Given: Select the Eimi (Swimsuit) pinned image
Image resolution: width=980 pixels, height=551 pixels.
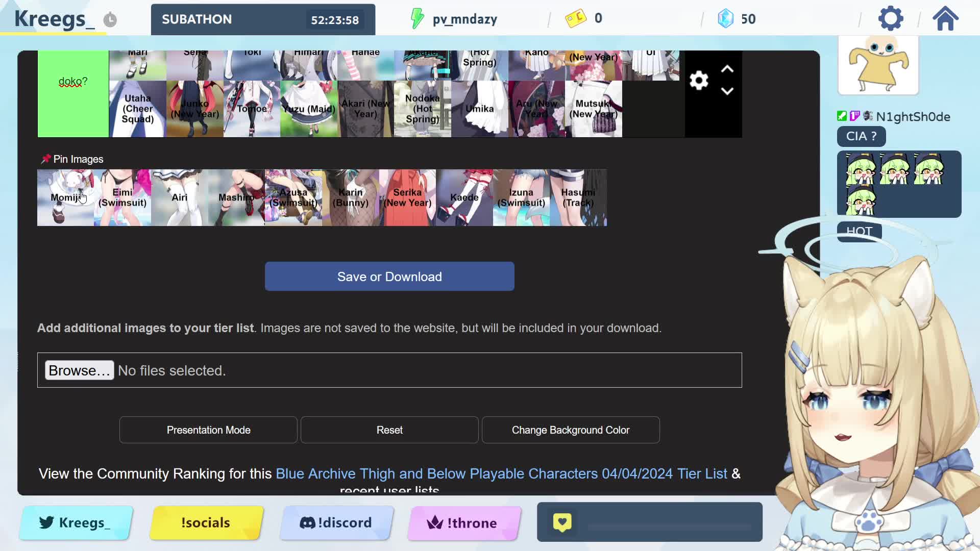Looking at the screenshot, I should [122, 198].
